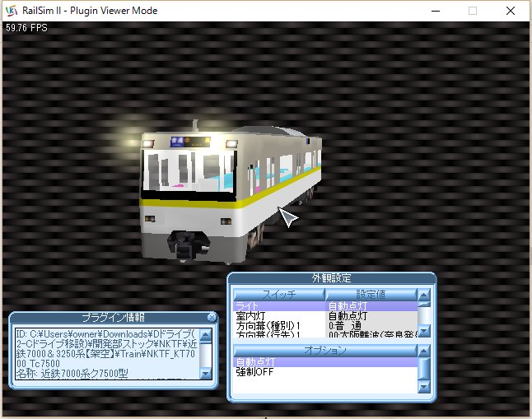This screenshot has height=419, width=532.
Task: Minimize the RailSim II window
Action: 436,11
